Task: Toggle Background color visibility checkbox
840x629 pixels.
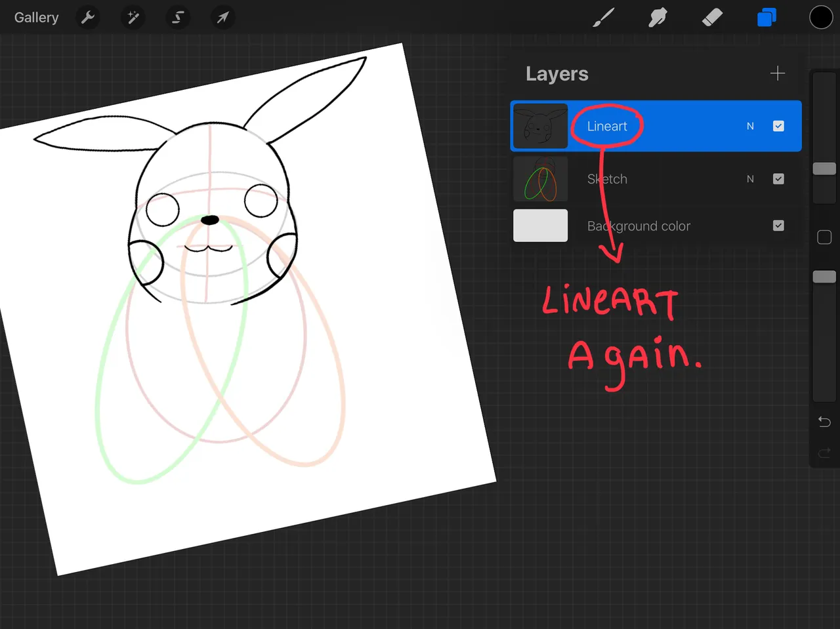Action: (x=778, y=226)
